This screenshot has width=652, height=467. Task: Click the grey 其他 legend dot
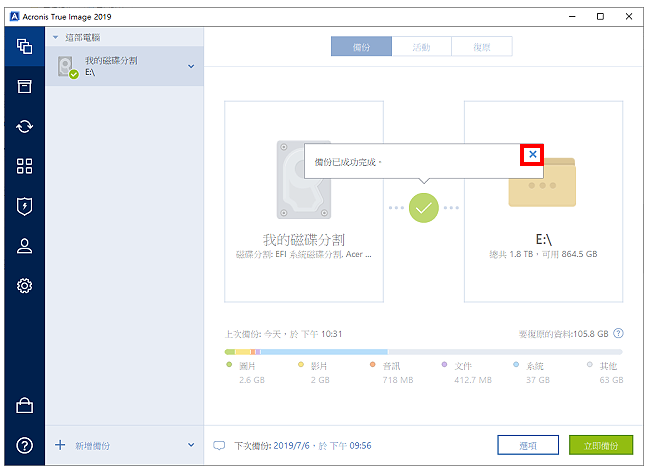pos(590,365)
